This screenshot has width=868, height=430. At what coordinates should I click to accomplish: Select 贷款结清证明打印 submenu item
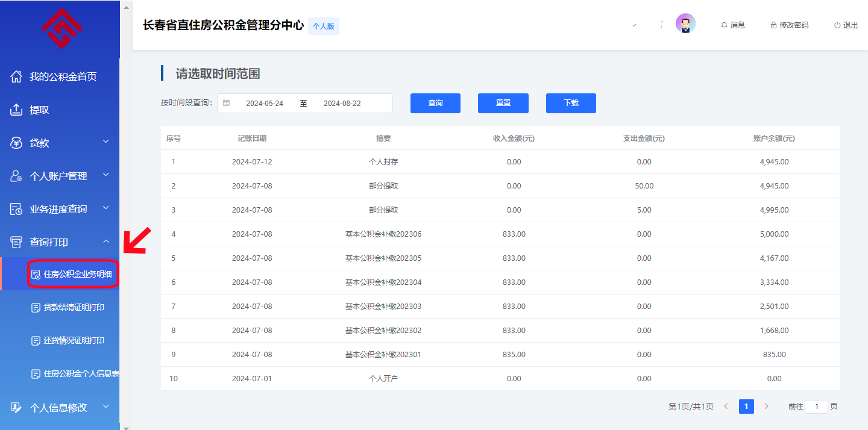coord(60,308)
